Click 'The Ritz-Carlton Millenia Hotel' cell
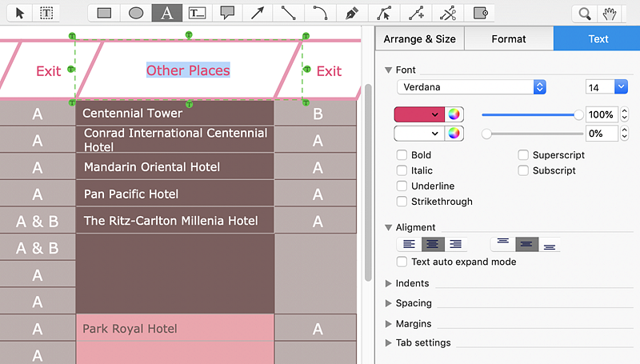The width and height of the screenshot is (640, 364). click(174, 220)
